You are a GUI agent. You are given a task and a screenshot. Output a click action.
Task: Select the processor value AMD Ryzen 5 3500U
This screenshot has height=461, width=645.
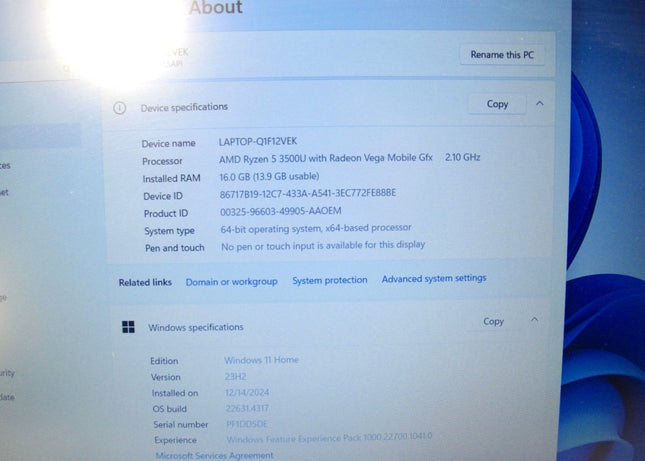click(x=325, y=158)
